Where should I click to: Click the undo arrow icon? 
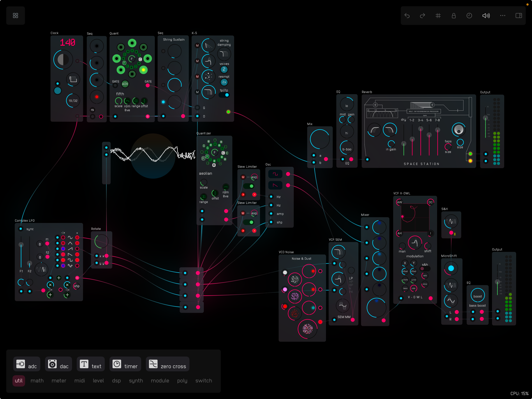point(407,16)
